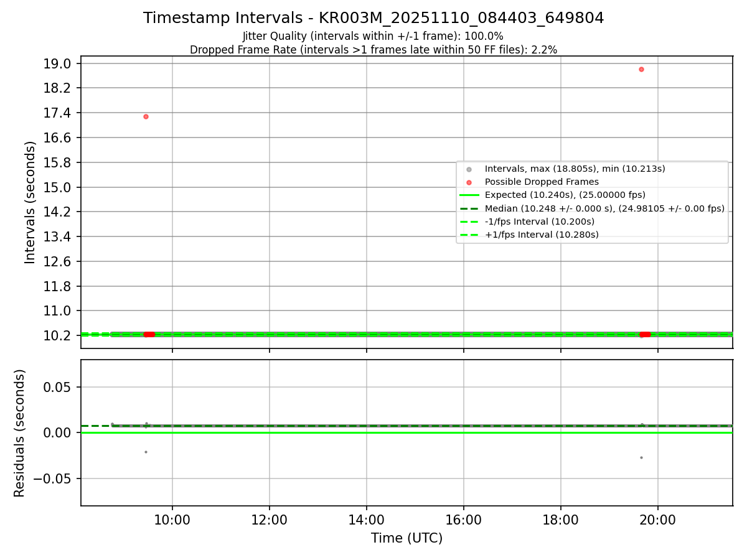Select the Jitter Quality 100.0% subtitle
747x560 pixels.
click(373, 37)
